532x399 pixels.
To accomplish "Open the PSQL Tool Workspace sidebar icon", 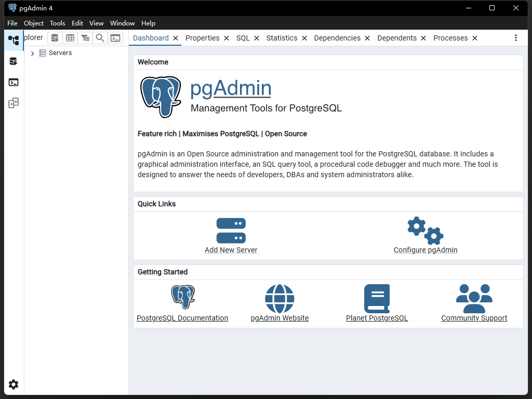I will (x=14, y=83).
